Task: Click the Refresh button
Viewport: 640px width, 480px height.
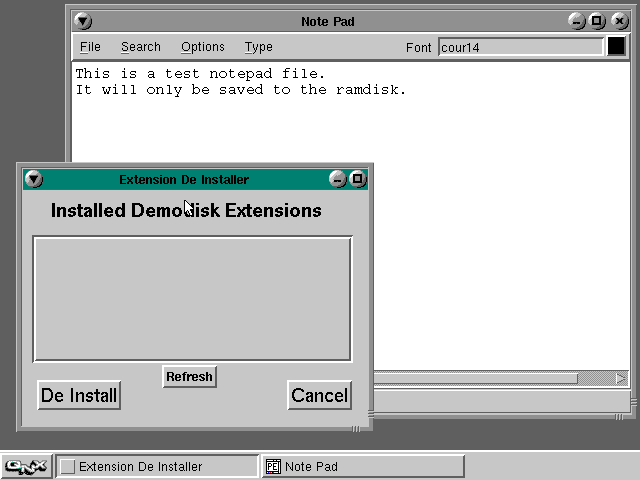Action: [189, 376]
